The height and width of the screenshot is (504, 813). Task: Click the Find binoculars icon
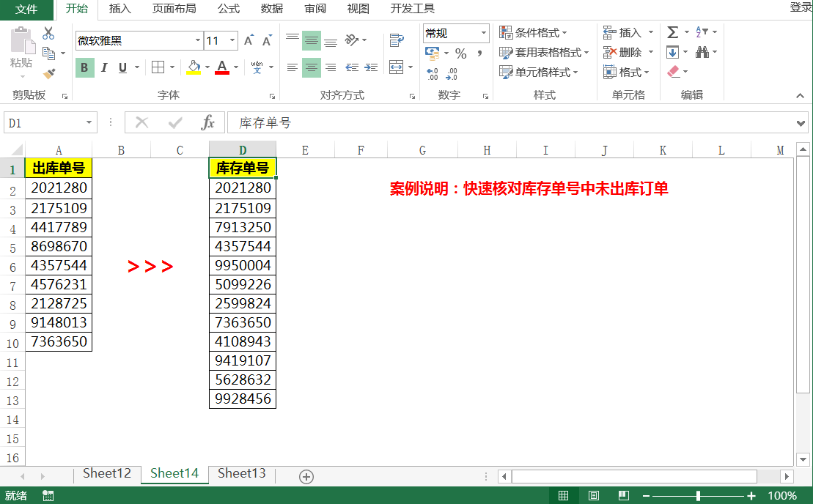coord(702,52)
